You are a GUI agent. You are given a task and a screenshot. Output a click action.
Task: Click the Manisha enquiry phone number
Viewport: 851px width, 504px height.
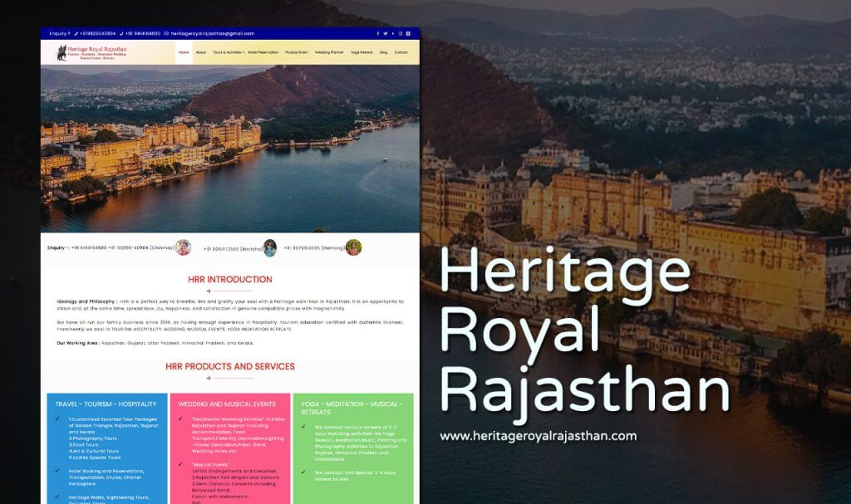(233, 248)
